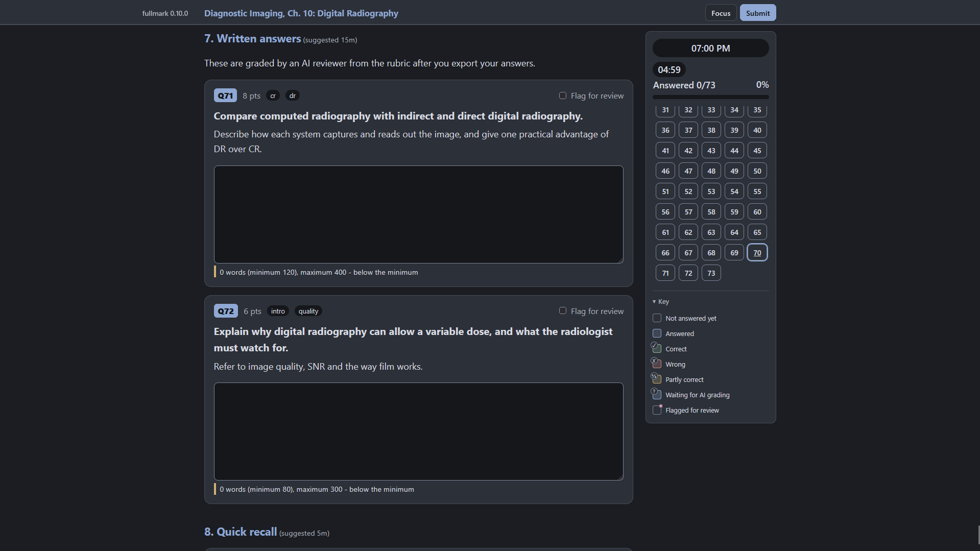Viewport: 980px width, 551px height.
Task: Go to question 72 in the navigator
Action: coord(688,273)
